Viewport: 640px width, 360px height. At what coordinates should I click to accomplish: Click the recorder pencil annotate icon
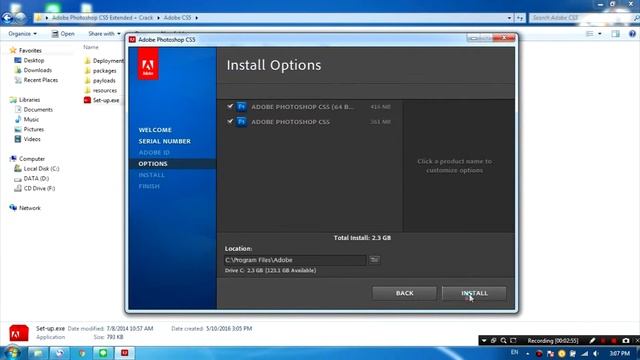click(x=592, y=340)
